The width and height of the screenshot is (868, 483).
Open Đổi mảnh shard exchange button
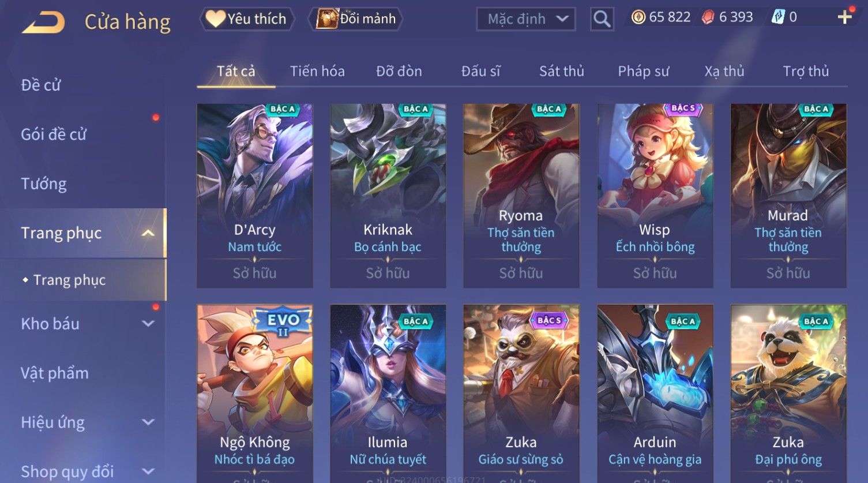coord(355,19)
